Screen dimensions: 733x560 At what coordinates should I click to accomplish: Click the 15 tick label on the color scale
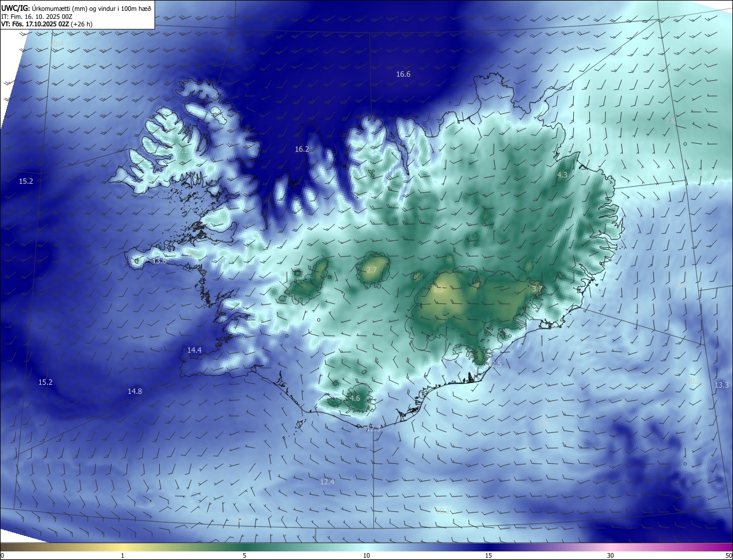pos(488,556)
